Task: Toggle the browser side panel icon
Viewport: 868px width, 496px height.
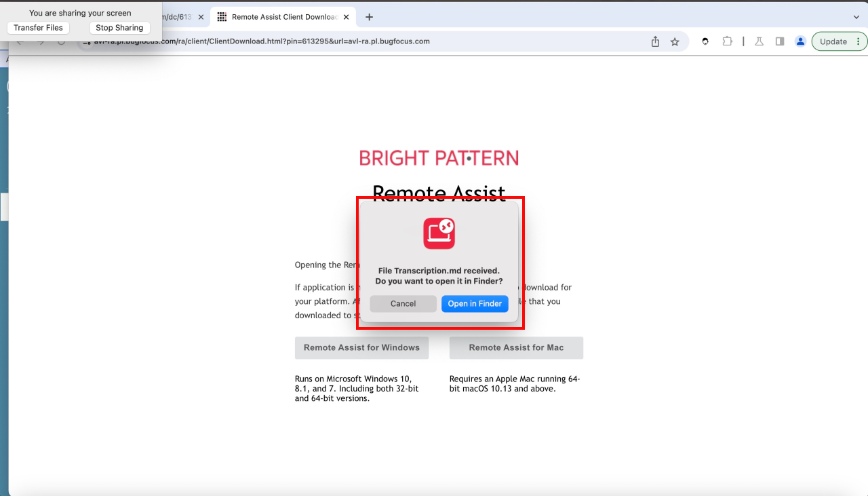Action: [x=780, y=41]
